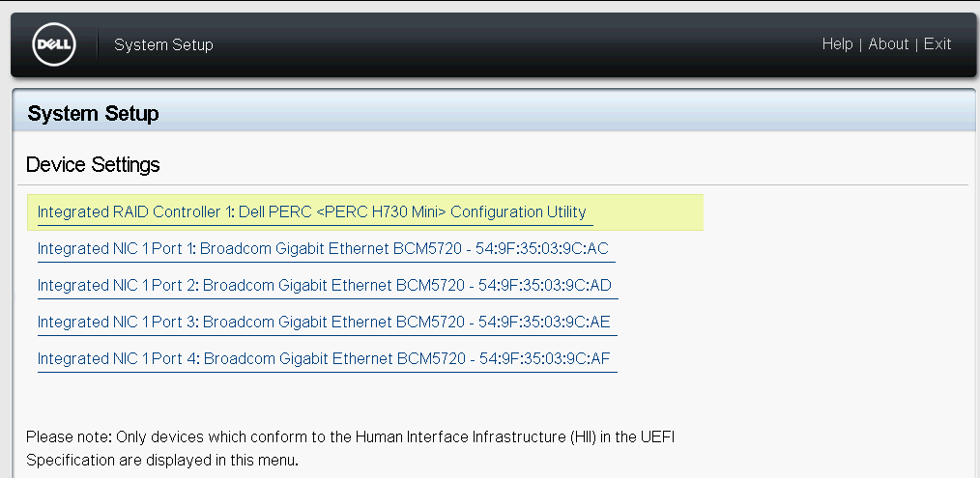980x478 pixels.
Task: Click MAC address ending in 9C:AE
Action: 544,323
